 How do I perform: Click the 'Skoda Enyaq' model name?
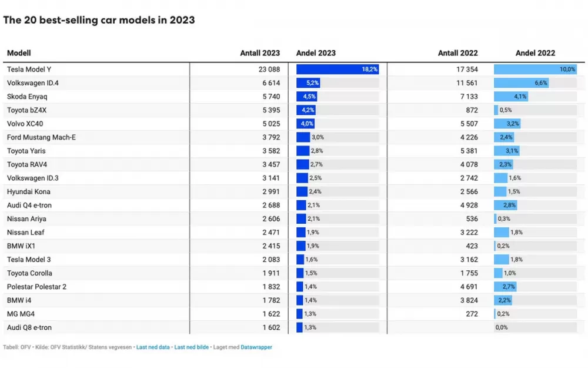[27, 97]
